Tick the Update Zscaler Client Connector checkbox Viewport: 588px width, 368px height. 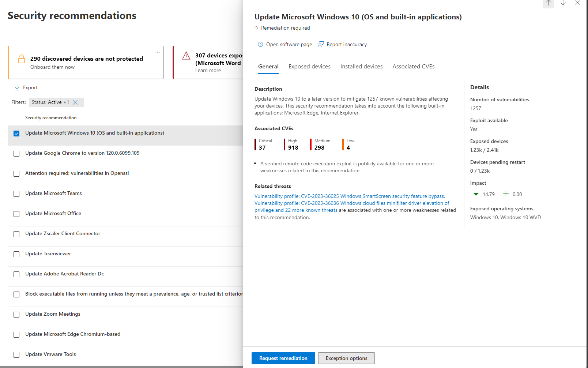point(16,234)
